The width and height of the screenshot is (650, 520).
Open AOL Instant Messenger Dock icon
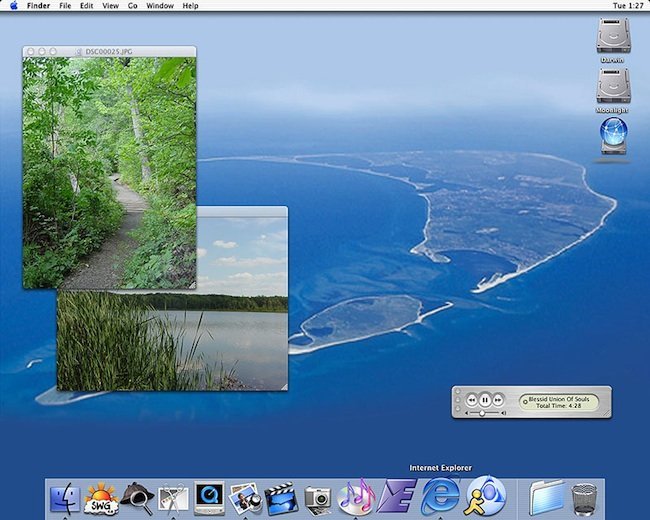(x=487, y=497)
